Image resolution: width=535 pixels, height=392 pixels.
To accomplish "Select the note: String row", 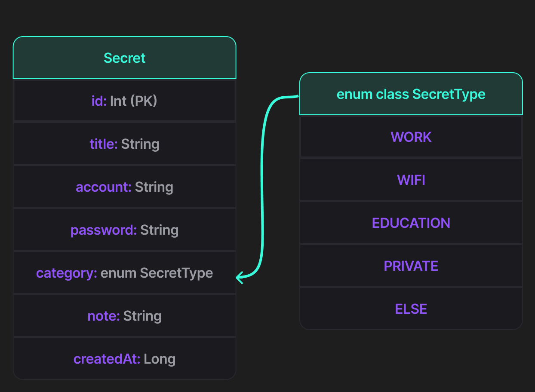I will (x=124, y=316).
